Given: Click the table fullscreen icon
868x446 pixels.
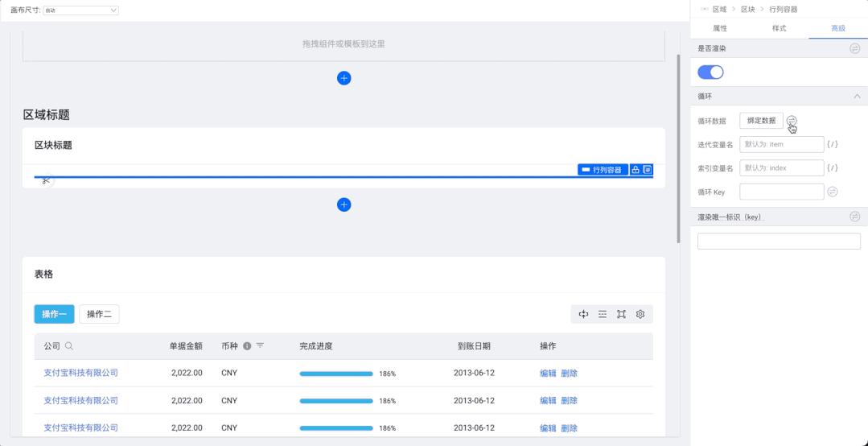Looking at the screenshot, I should point(621,314).
